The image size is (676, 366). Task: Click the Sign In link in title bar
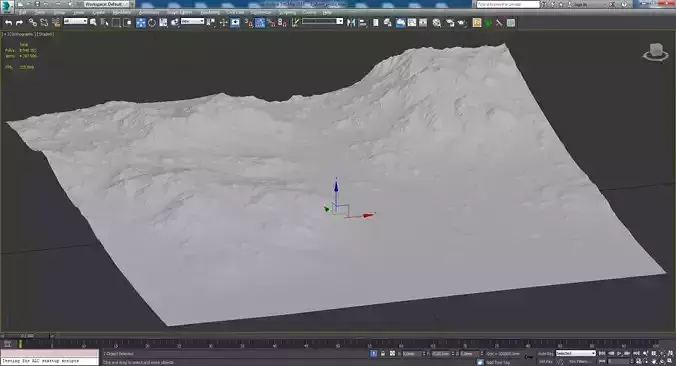pos(580,4)
